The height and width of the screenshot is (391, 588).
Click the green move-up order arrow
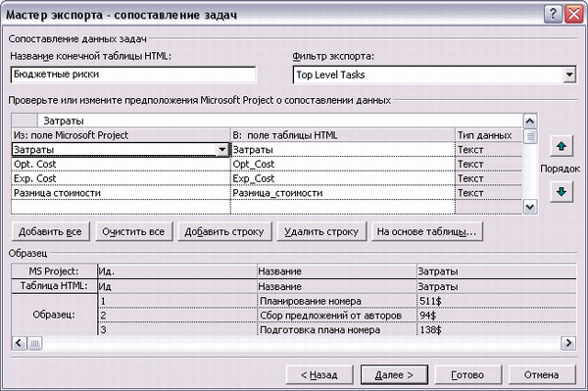point(562,146)
